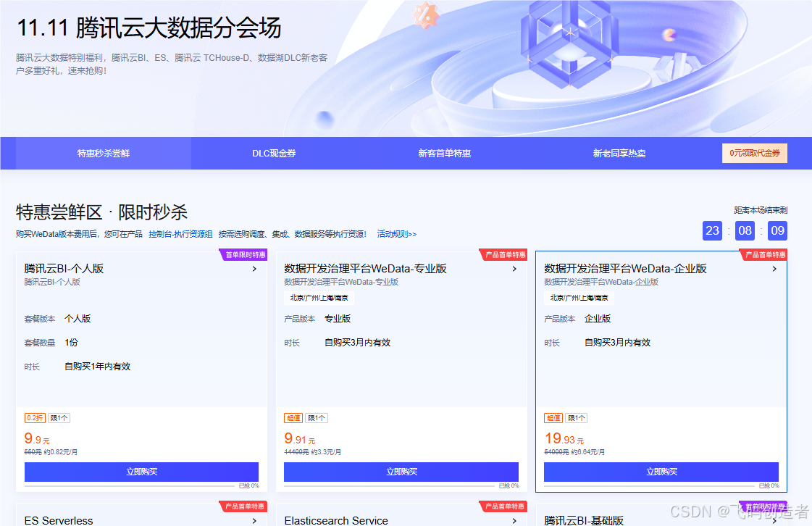The width and height of the screenshot is (812, 526).
Task: Click the 腾讯云BI-个人版 card title
Action: pyautogui.click(x=64, y=269)
